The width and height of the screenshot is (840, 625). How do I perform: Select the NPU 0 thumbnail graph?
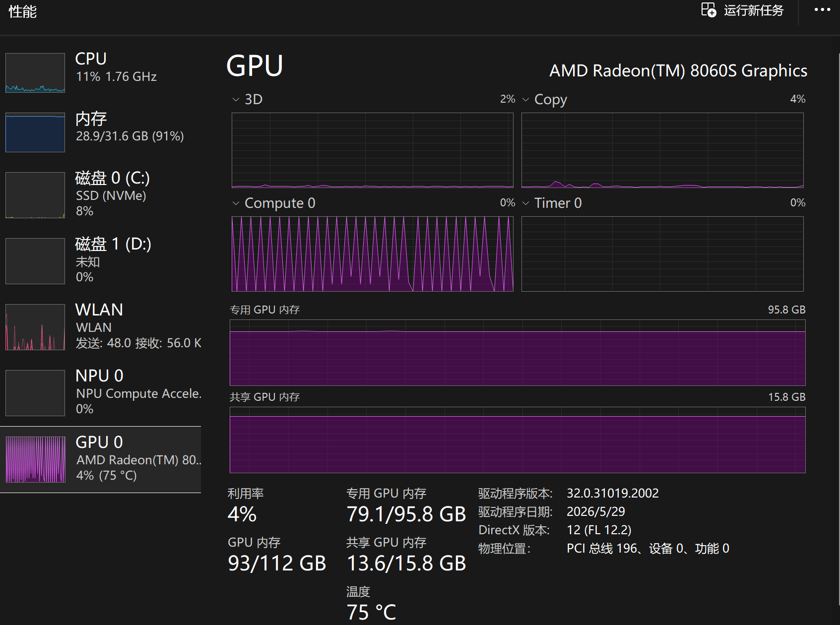pyautogui.click(x=35, y=393)
